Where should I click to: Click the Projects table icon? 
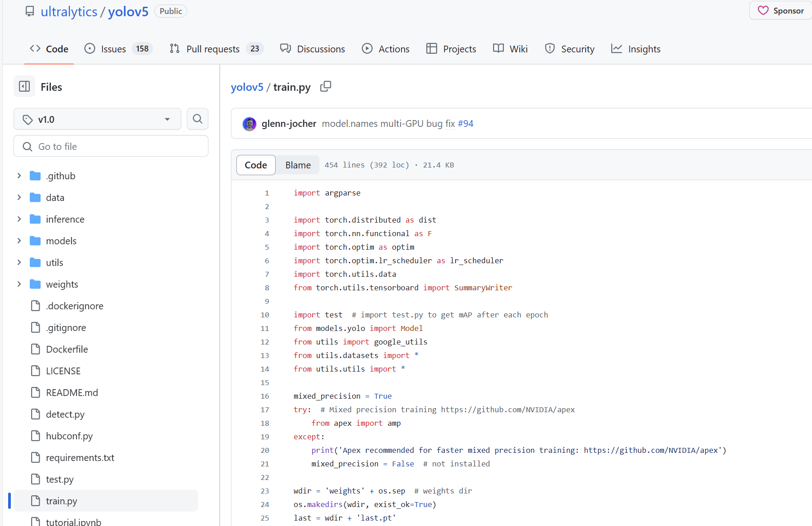(432, 48)
